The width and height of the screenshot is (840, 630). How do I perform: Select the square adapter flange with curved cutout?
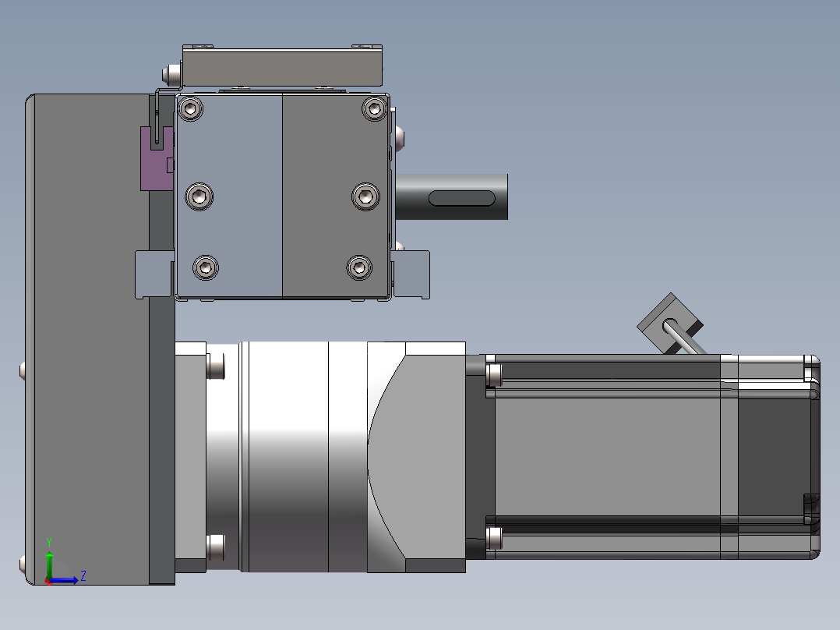(x=416, y=457)
